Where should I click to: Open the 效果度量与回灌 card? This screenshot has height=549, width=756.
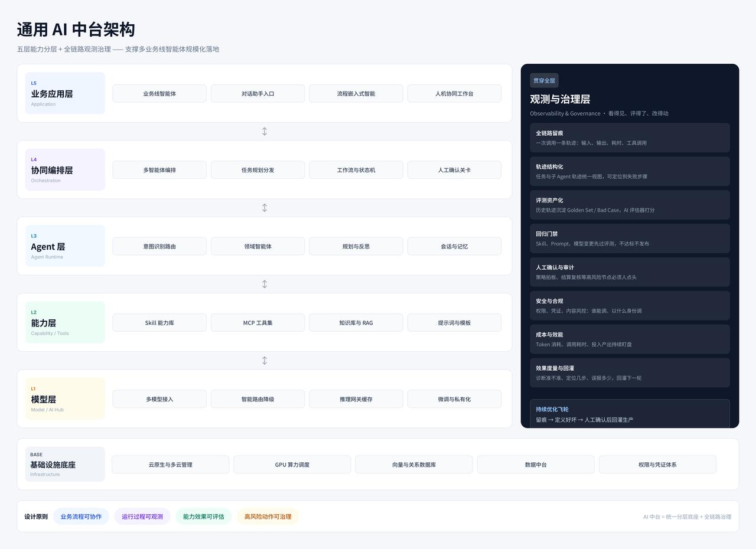tap(630, 373)
